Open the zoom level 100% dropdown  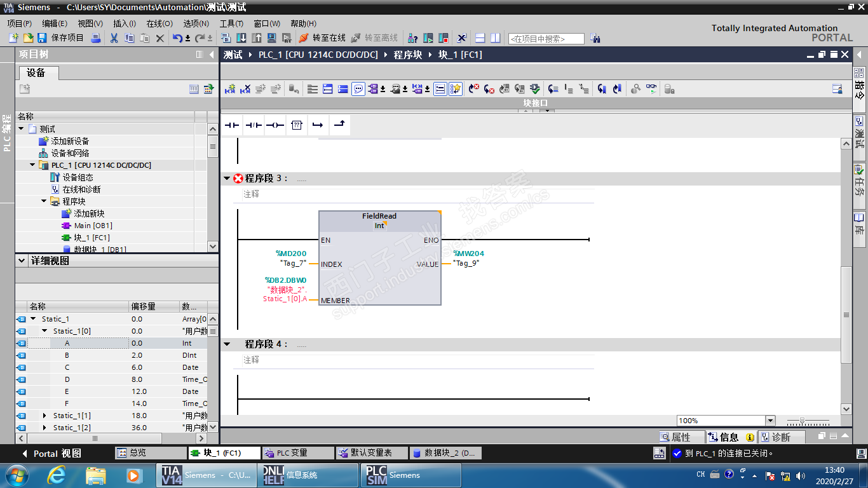click(x=771, y=421)
